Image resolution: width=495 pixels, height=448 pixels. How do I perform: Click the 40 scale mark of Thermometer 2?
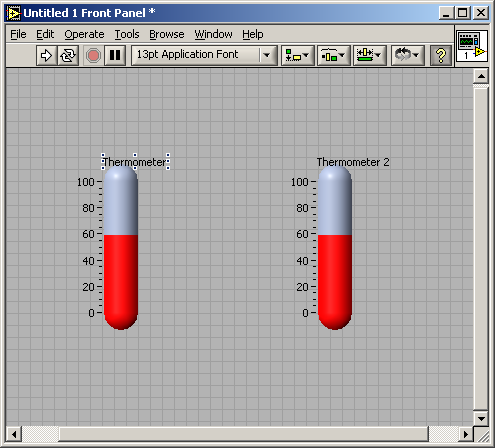[x=302, y=261]
